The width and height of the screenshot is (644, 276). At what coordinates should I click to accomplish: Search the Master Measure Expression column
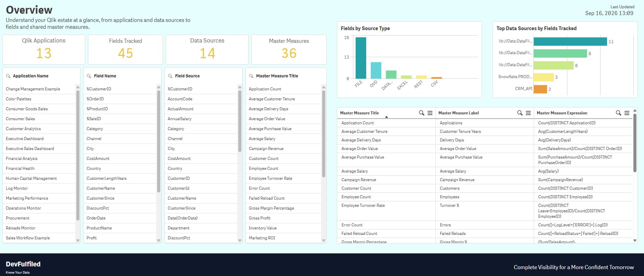click(619, 113)
